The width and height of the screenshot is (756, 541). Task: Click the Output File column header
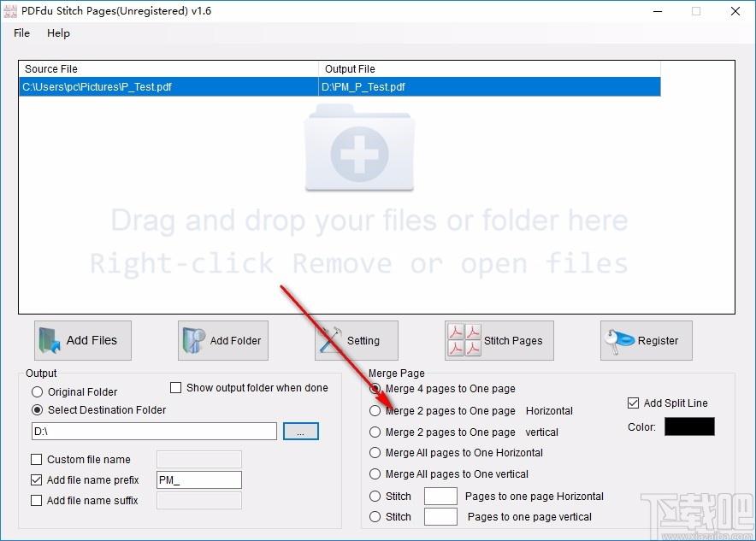(489, 69)
